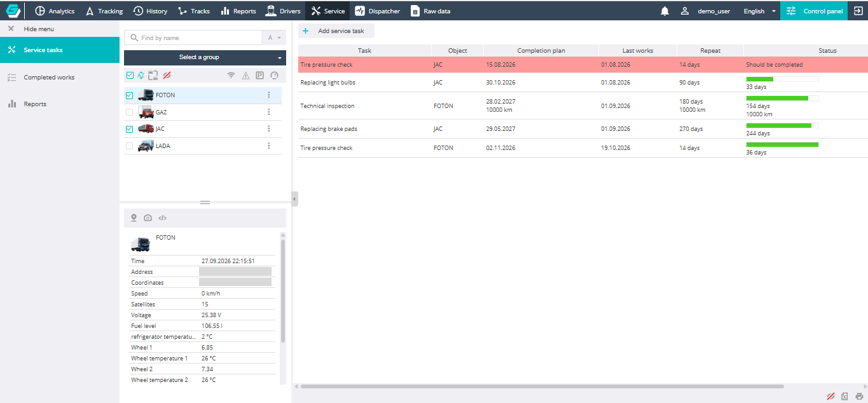
Task: Click the code brackets icon above FOTON details
Action: pyautogui.click(x=162, y=218)
